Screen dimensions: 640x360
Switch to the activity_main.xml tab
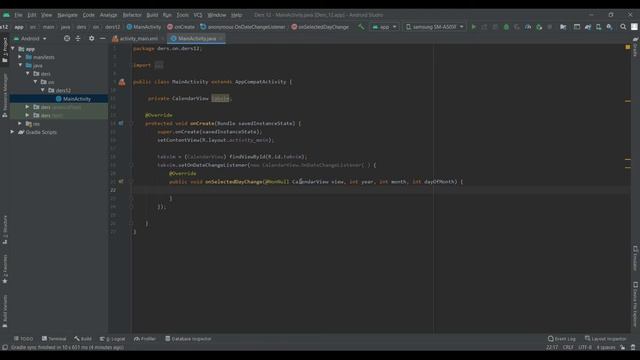tap(138, 38)
